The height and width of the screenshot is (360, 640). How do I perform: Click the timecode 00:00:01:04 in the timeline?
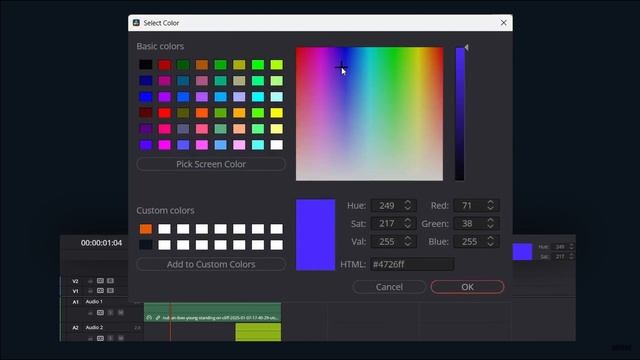[101, 243]
